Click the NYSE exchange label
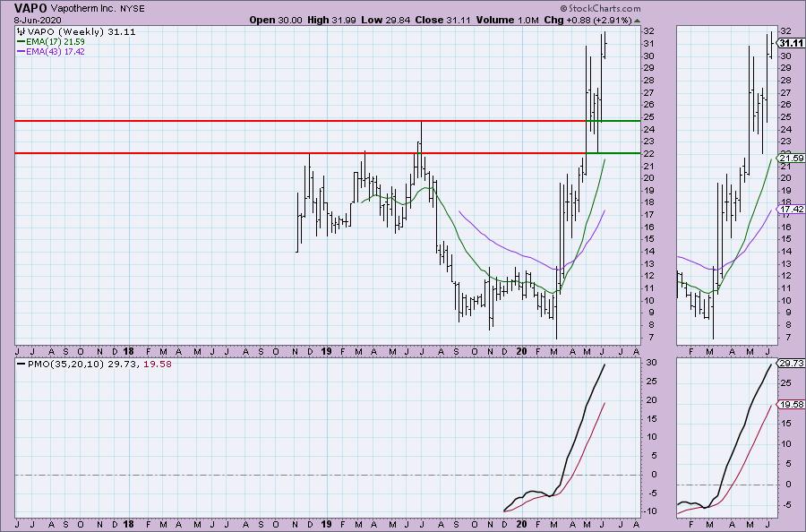The width and height of the screenshot is (806, 532). click(133, 9)
